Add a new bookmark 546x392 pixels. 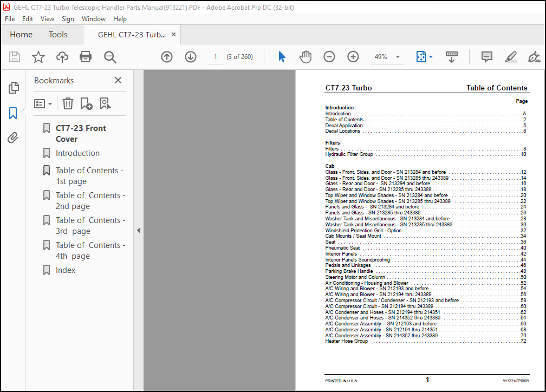(86, 103)
